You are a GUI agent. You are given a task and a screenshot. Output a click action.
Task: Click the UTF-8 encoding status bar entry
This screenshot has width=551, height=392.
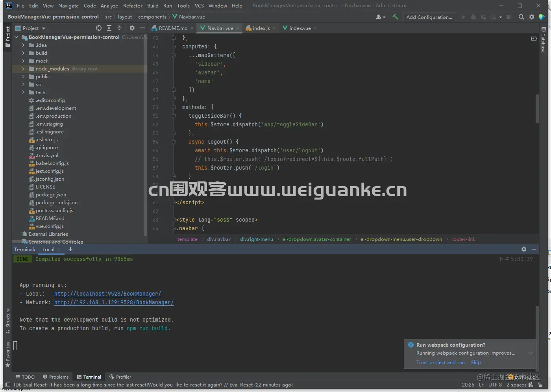click(495, 385)
